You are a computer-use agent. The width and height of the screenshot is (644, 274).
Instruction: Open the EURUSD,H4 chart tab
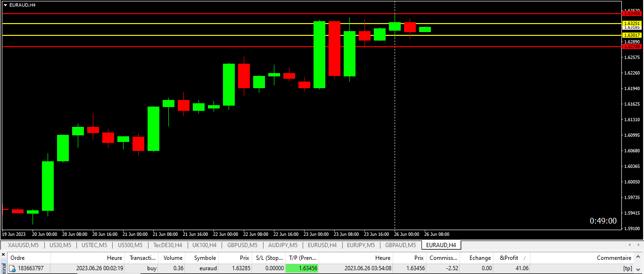click(x=322, y=245)
